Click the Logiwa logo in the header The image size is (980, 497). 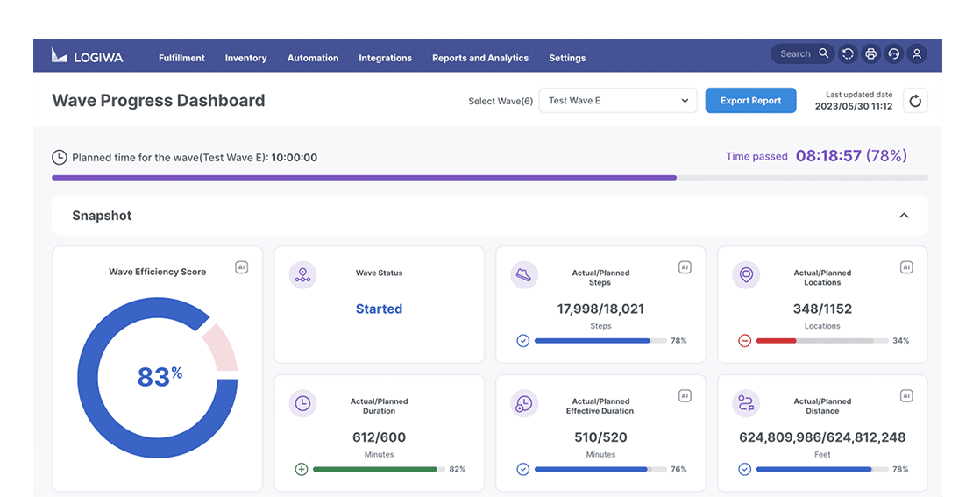pyautogui.click(x=88, y=56)
